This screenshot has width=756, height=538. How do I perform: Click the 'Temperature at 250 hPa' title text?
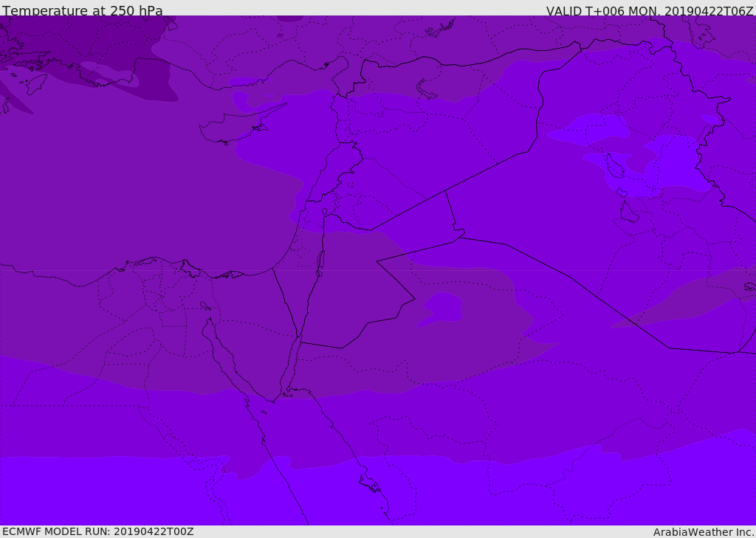click(83, 10)
